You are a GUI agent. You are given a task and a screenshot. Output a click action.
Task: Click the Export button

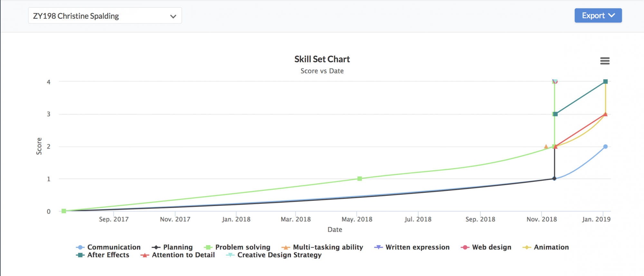point(593,15)
